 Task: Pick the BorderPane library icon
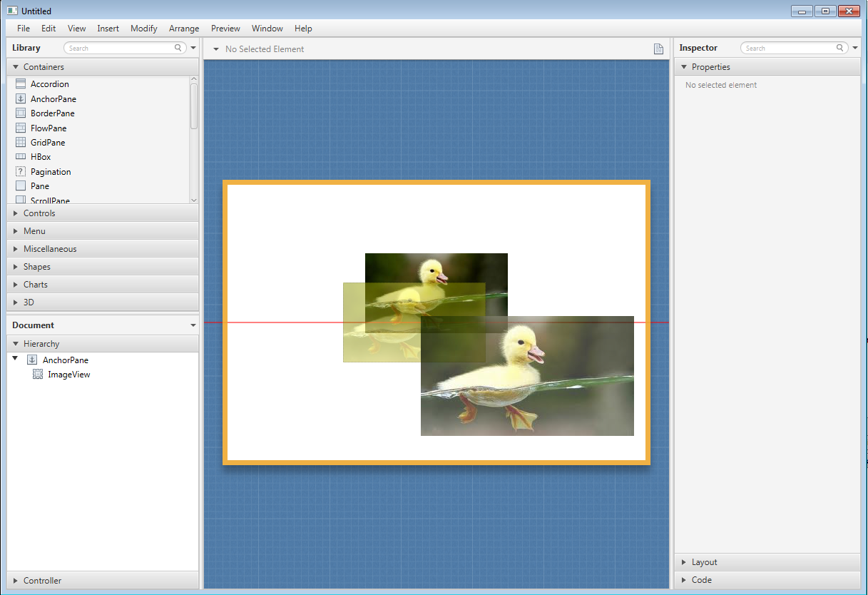[x=21, y=113]
